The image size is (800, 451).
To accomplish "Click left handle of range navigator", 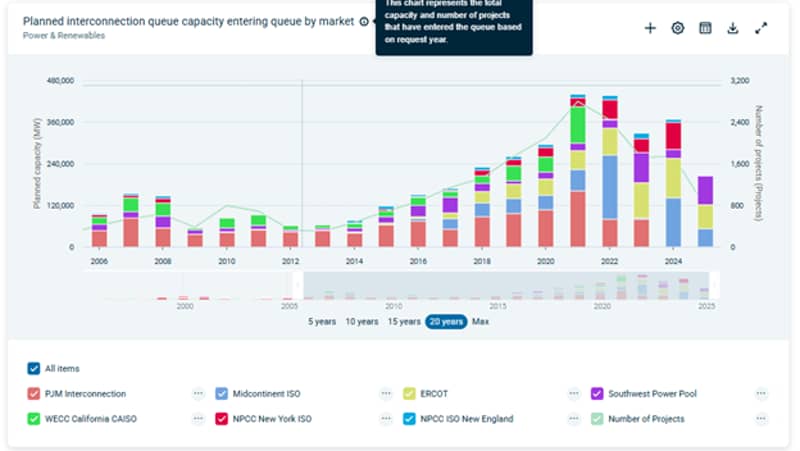I will point(297,285).
